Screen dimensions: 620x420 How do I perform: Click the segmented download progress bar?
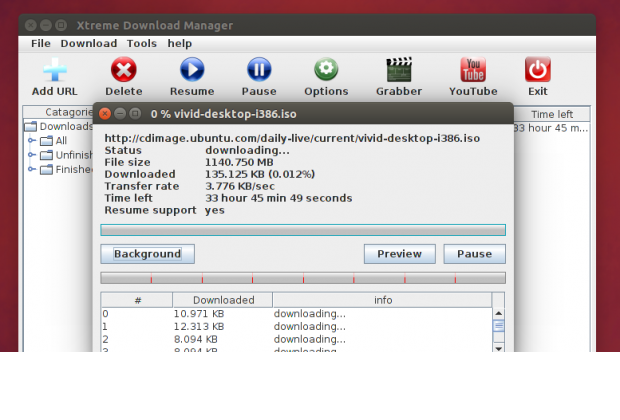coord(302,278)
